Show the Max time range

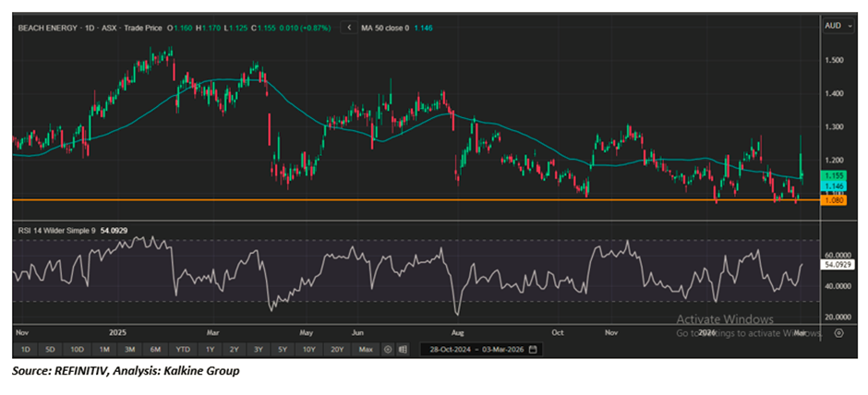(367, 350)
